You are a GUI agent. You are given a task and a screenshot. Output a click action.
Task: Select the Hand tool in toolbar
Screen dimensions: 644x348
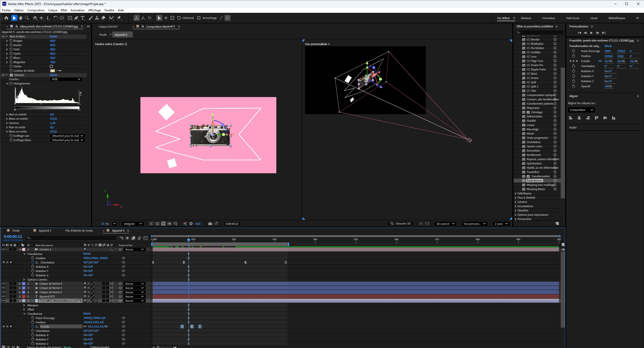coord(21,18)
